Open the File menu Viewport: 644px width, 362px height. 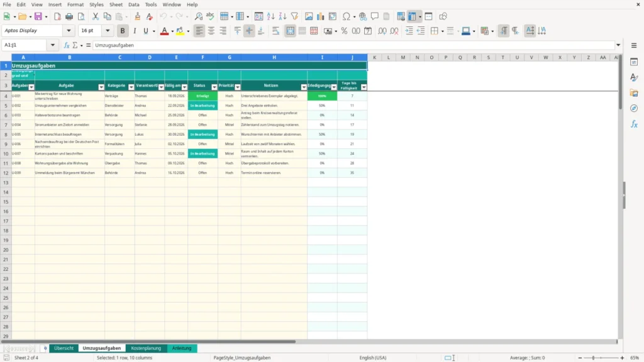pos(7,4)
